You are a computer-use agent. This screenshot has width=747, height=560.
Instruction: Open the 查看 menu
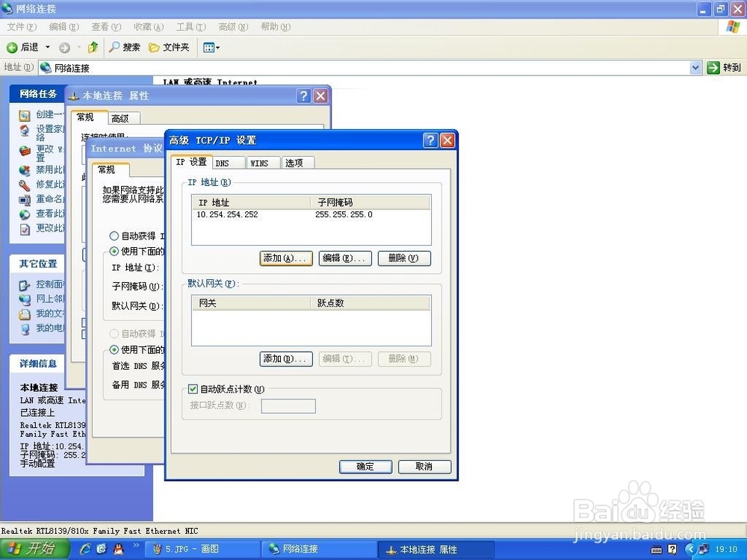105,27
